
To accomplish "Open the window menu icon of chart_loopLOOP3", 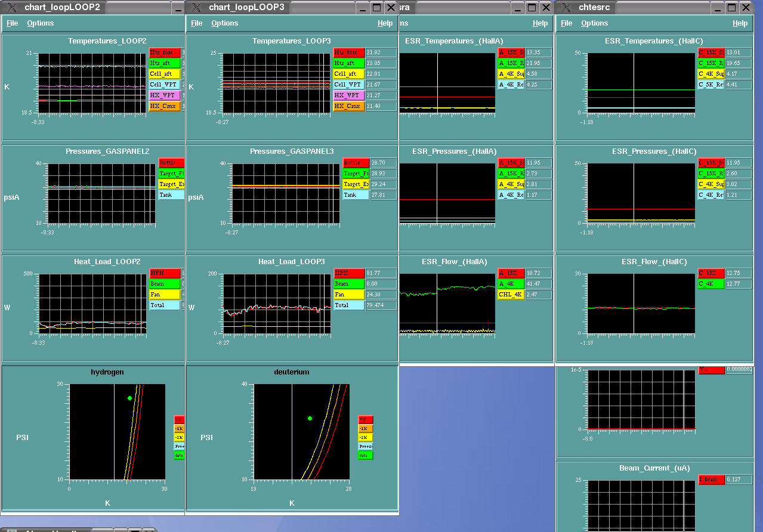I will (196, 8).
